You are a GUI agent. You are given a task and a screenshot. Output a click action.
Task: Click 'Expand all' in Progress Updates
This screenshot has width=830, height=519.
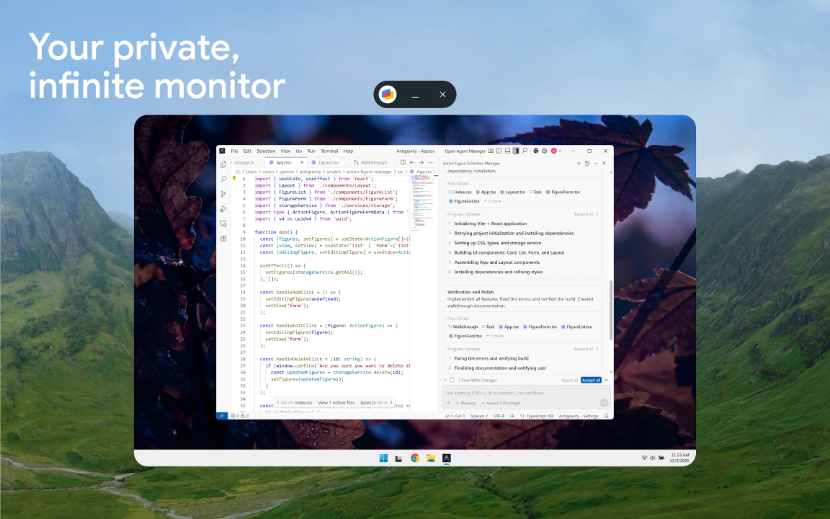[x=585, y=214]
